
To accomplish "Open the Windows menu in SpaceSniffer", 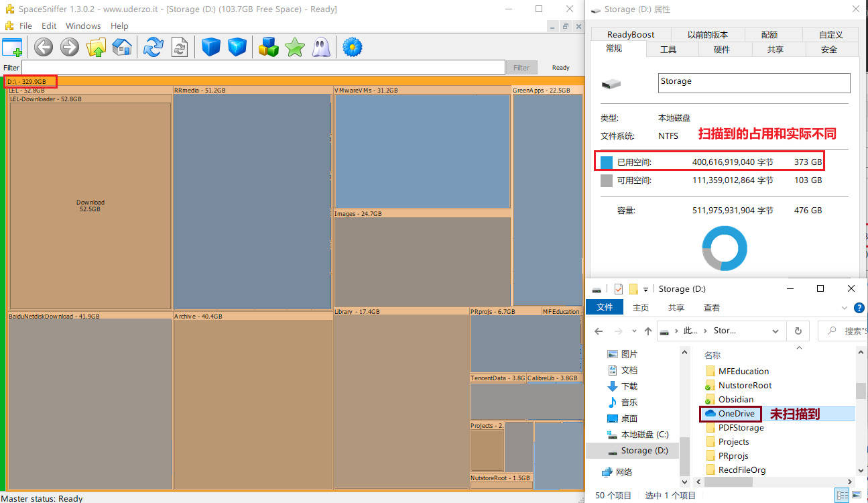I will tap(83, 25).
